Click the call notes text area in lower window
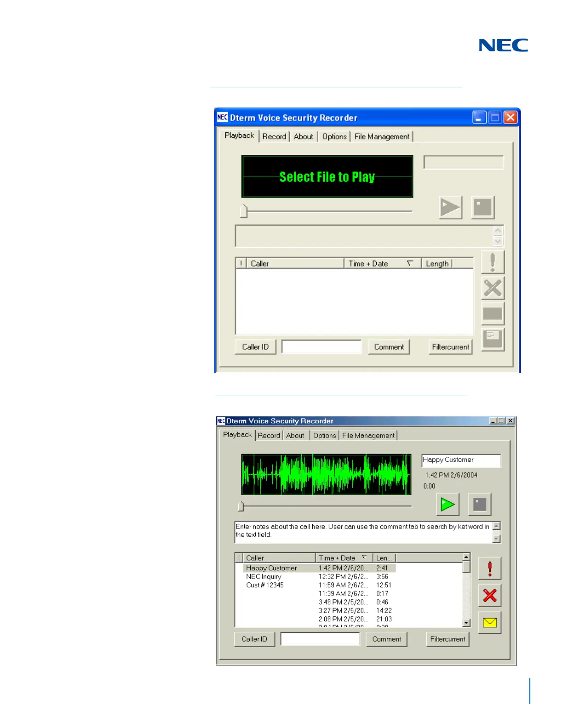 point(363,532)
